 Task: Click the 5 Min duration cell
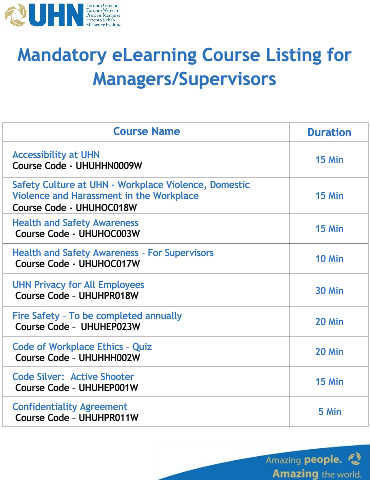[x=330, y=412]
